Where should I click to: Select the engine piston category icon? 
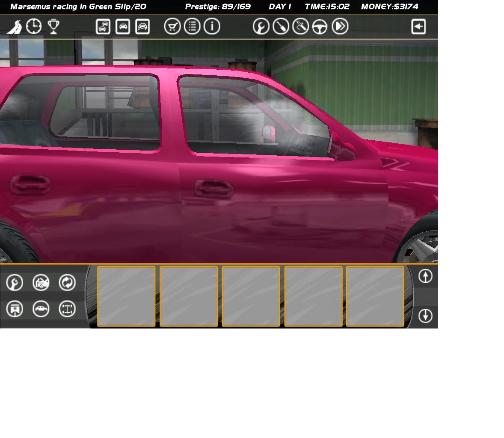[x=15, y=309]
